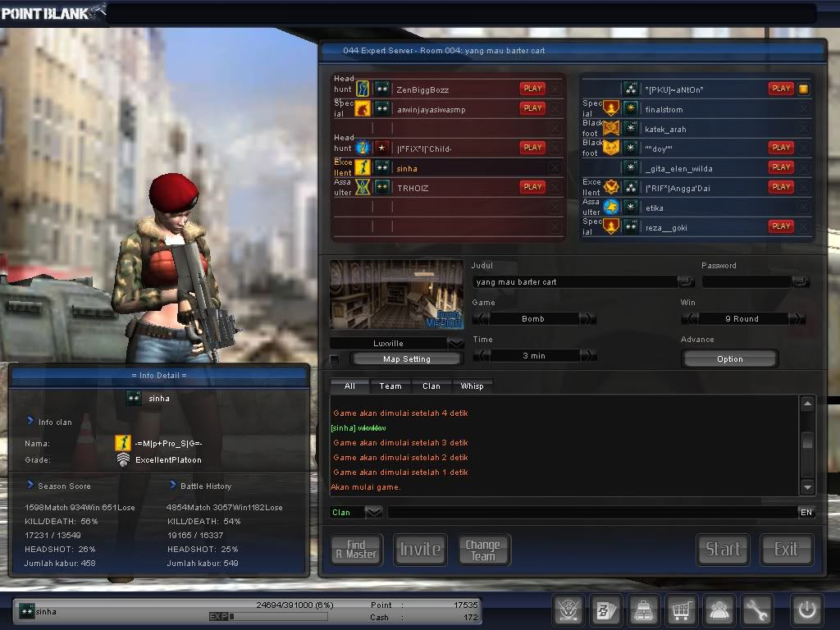The image size is (840, 630).
Task: Tick the checkbox left of Map Setting
Action: click(335, 359)
